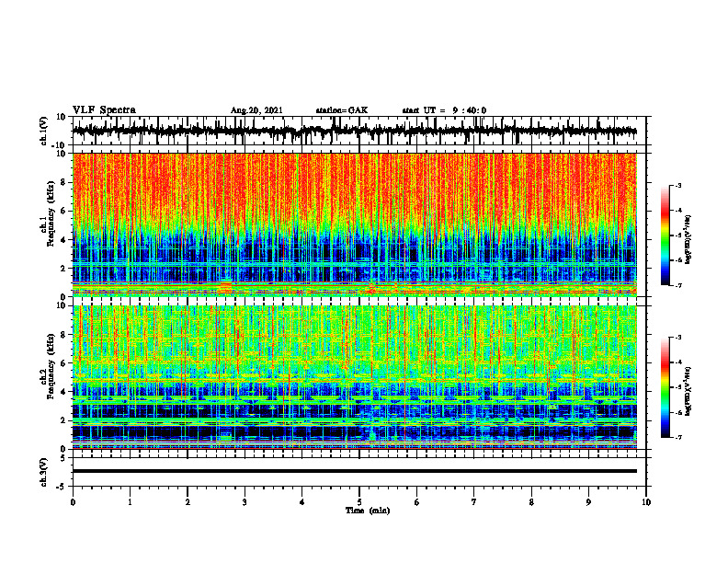Click the ch.1 'Frequency (kHz)' axis label
Viewport: 728px width, 563px height.
click(x=51, y=214)
